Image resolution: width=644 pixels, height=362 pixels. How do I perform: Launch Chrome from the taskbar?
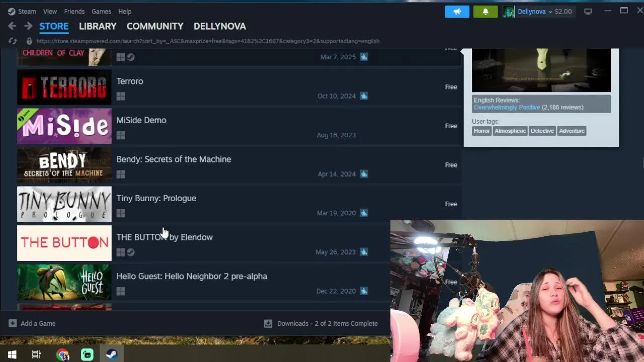click(63, 355)
